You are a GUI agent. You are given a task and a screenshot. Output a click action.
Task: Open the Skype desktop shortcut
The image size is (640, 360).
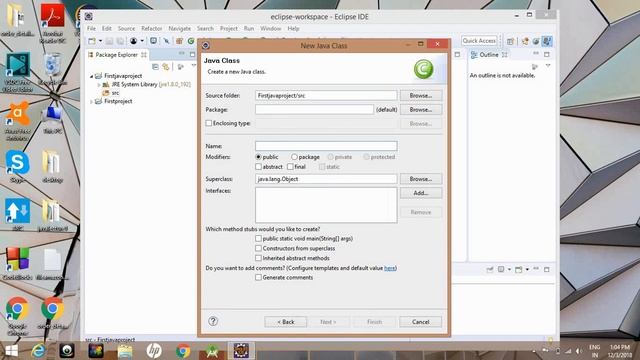coord(17,167)
